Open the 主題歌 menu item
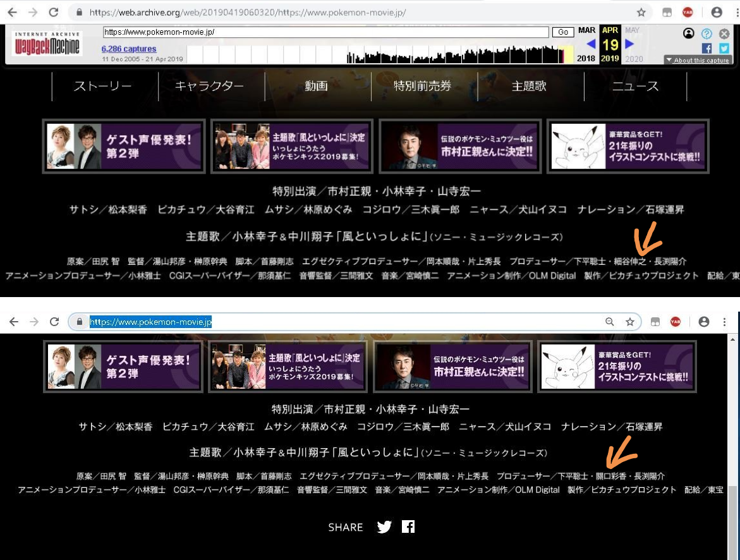The height and width of the screenshot is (560, 740). tap(529, 86)
